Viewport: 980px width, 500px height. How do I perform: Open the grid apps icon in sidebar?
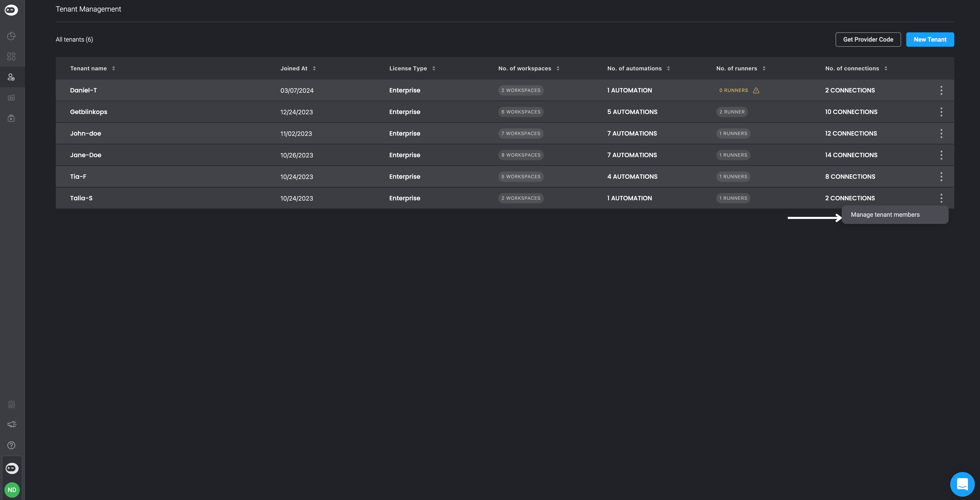(x=11, y=57)
